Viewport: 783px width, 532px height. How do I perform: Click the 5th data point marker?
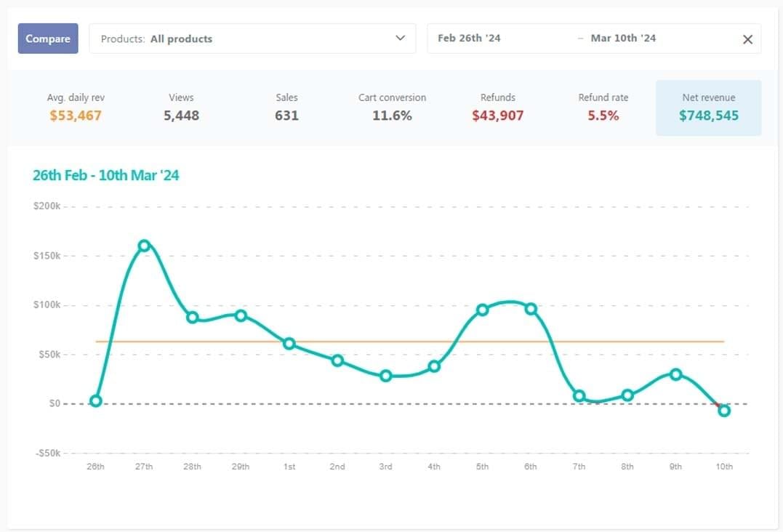tap(483, 310)
